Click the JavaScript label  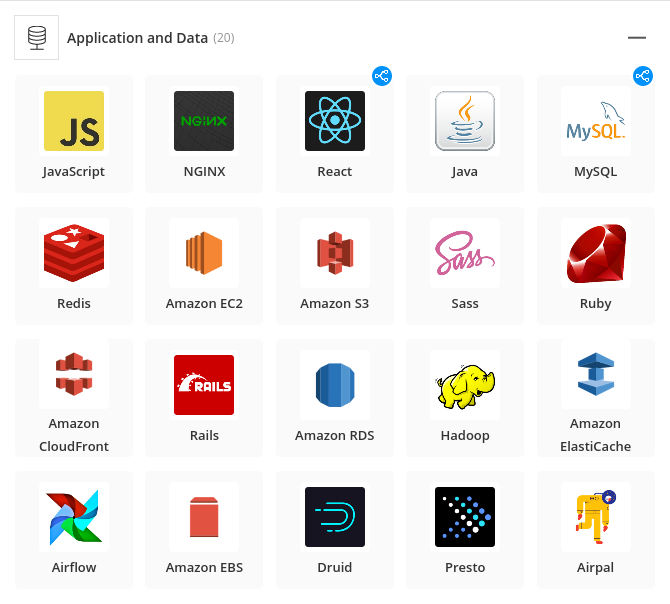[x=73, y=172]
